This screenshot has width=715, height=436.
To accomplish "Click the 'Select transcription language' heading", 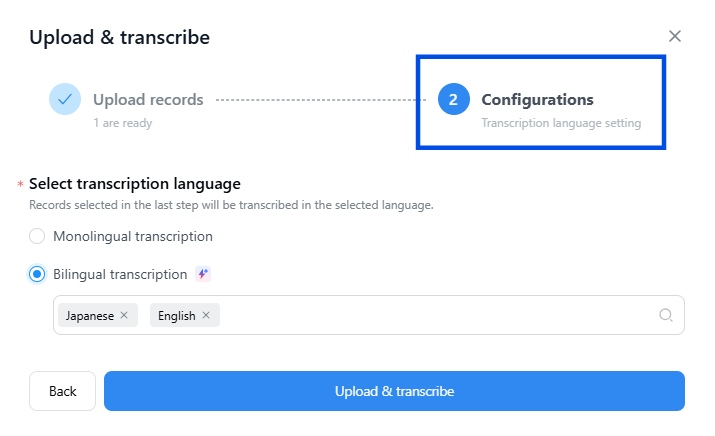I will [135, 184].
